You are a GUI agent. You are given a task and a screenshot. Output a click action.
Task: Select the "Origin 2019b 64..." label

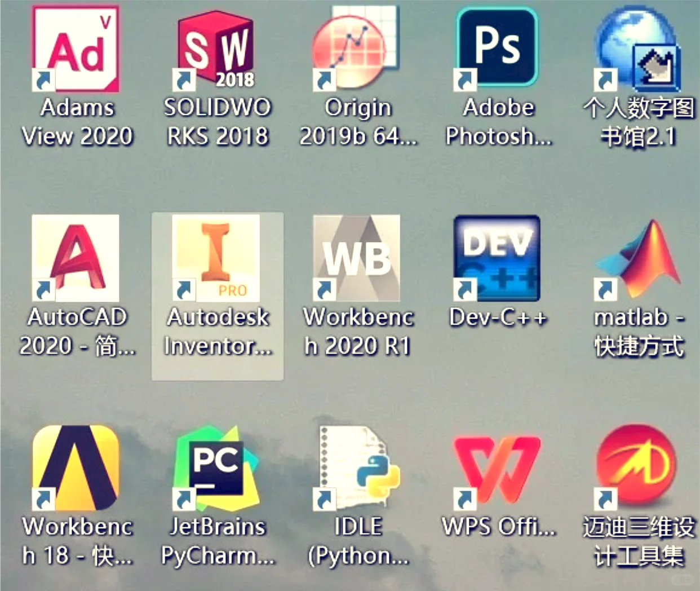point(358,122)
